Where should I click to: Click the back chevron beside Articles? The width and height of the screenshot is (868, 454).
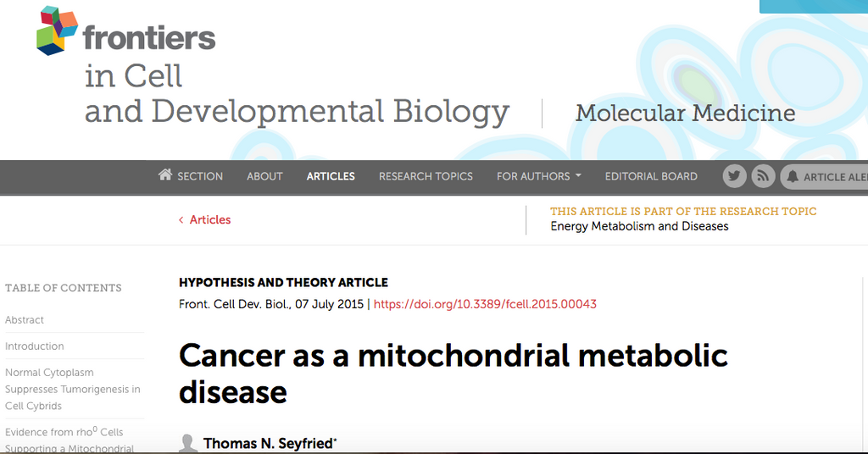coord(181,220)
